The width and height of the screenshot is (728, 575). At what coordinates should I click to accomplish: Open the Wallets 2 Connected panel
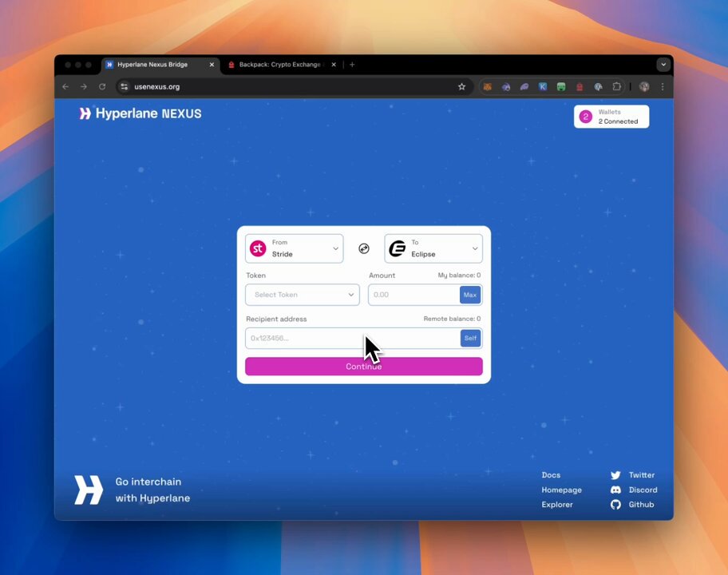click(x=611, y=117)
